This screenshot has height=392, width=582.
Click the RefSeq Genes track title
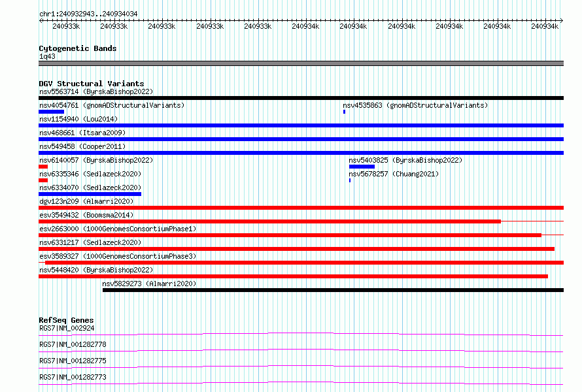[66, 320]
